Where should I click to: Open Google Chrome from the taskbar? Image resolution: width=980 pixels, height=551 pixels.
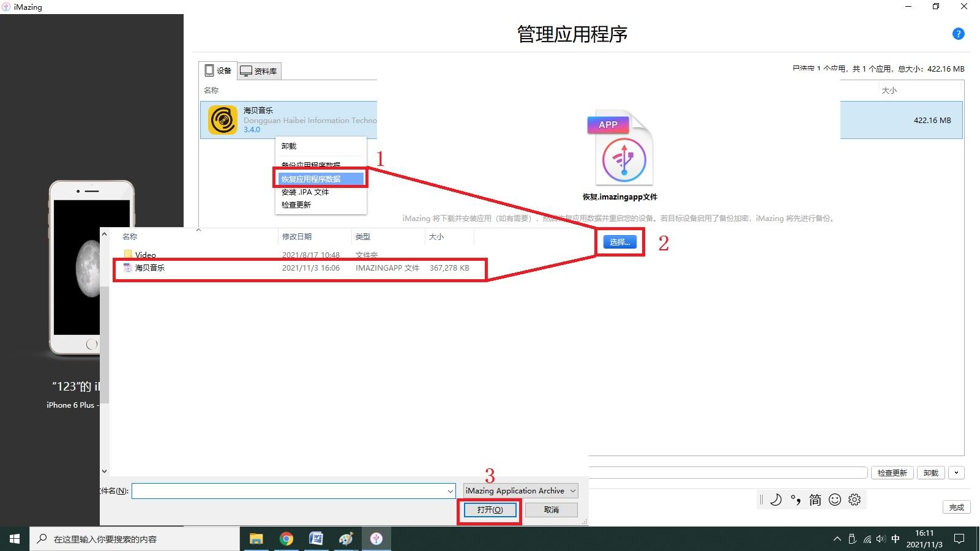tap(286, 539)
